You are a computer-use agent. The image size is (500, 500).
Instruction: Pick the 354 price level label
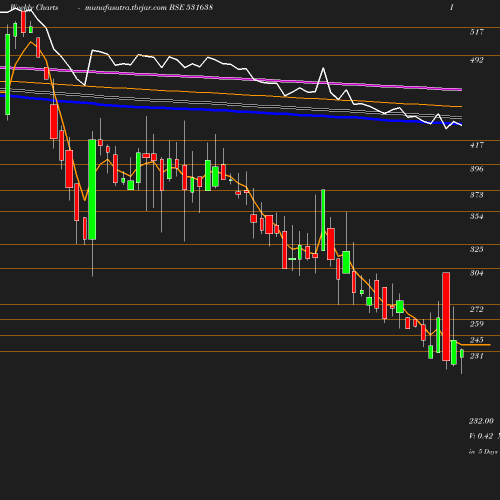coord(477,216)
